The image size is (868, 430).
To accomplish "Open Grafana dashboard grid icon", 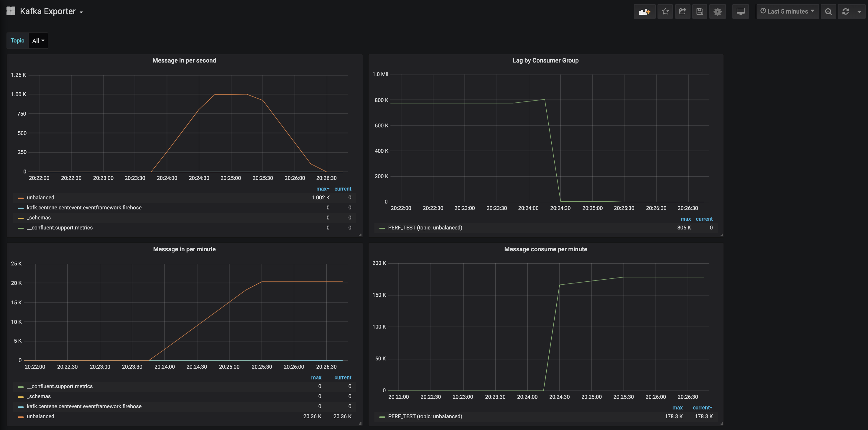I will [11, 11].
